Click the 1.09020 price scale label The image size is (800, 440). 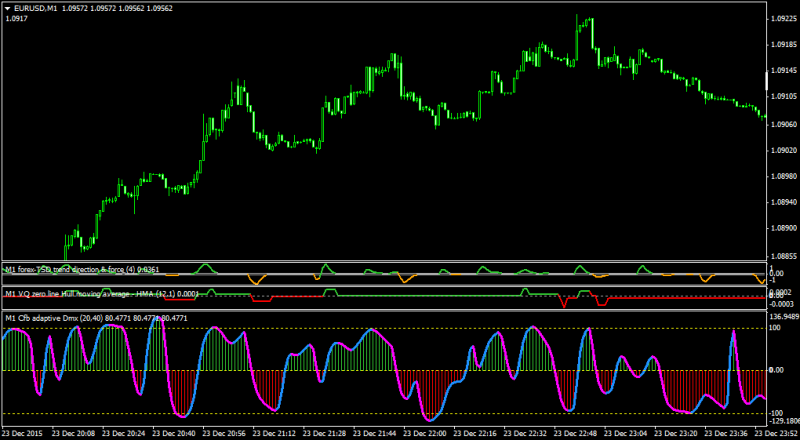783,151
